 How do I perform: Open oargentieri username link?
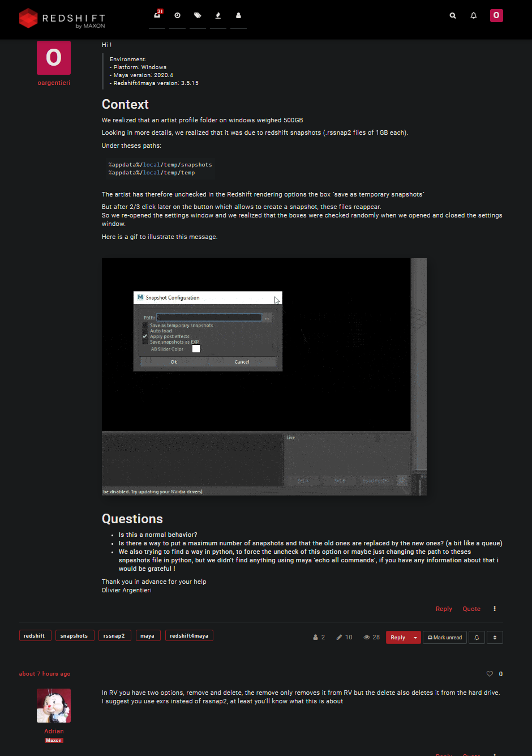(54, 83)
